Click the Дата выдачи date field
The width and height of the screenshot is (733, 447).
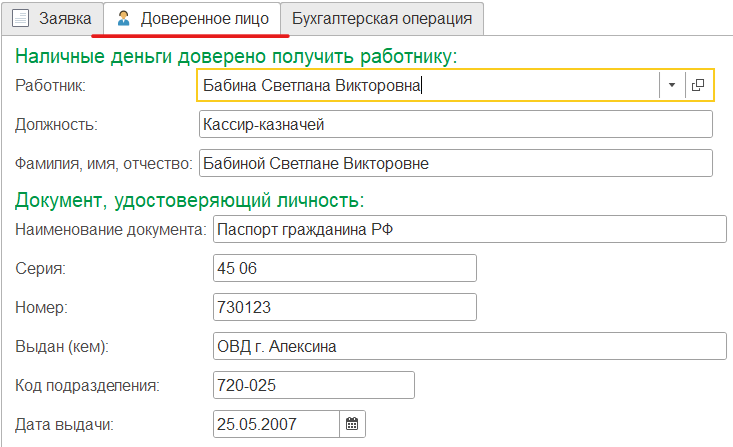click(x=276, y=424)
